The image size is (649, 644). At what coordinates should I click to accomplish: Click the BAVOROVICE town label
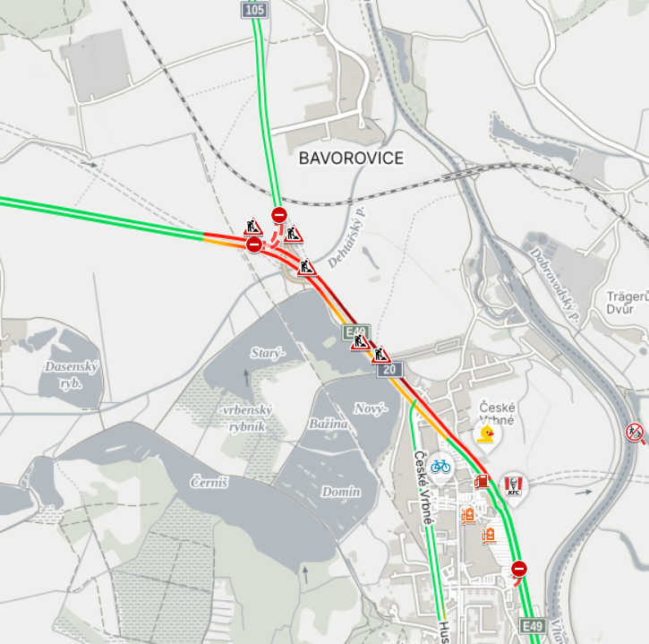click(x=351, y=159)
